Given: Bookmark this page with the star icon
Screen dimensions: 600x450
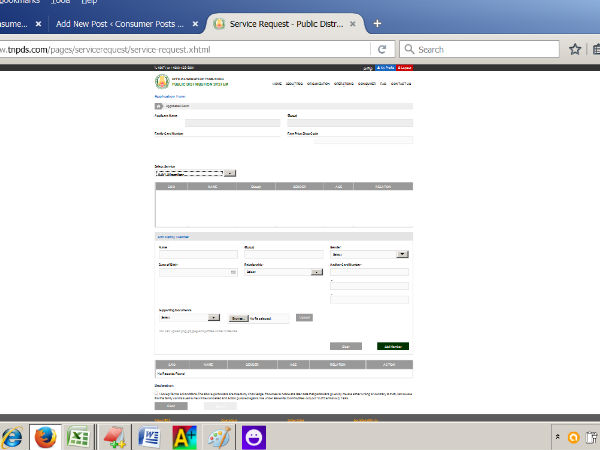Looking at the screenshot, I should tap(575, 49).
